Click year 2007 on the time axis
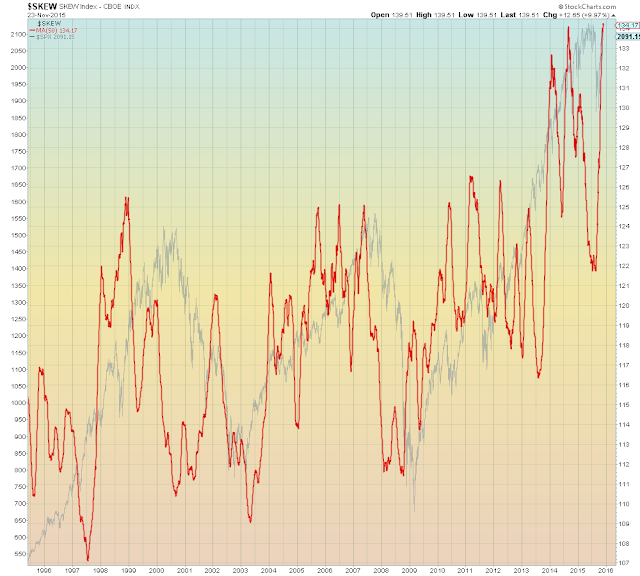Viewport: 640px width, 576px height. point(353,571)
